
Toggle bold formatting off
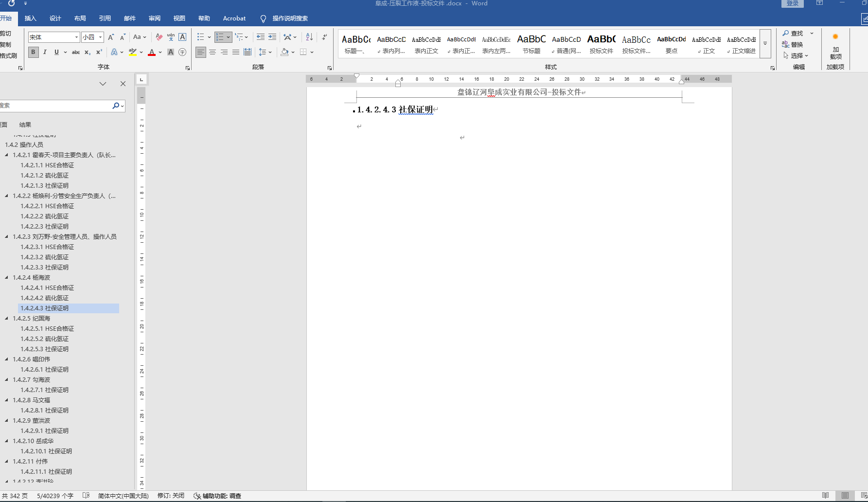(x=33, y=52)
